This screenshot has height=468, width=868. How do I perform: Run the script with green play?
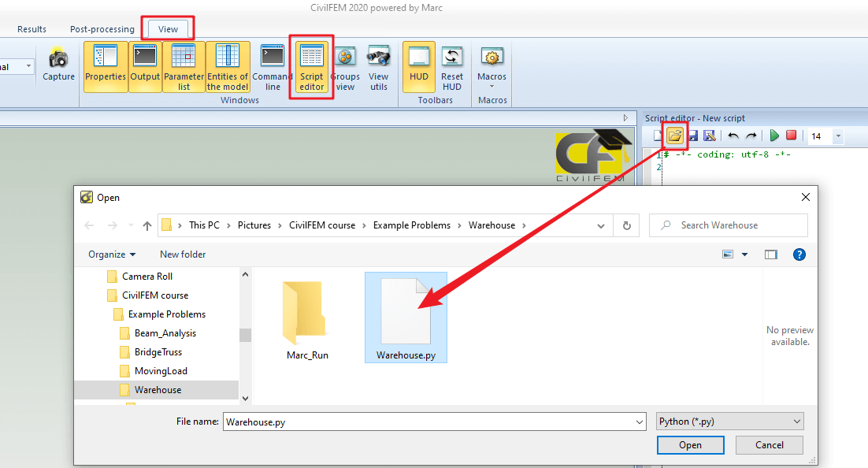774,136
